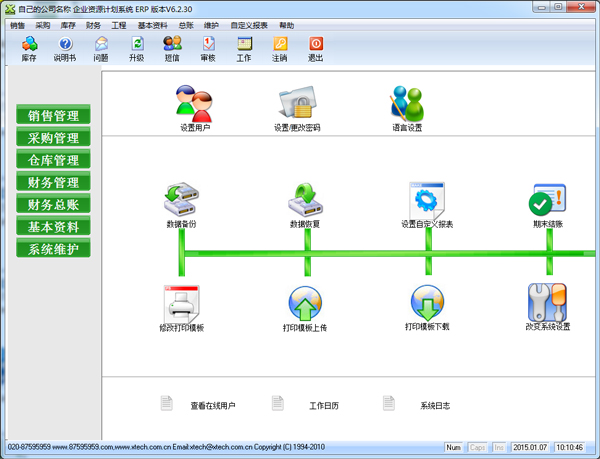Screen dimensions: 600x459
Task: Click the 设置/更改密码 password icon
Action: click(x=297, y=105)
